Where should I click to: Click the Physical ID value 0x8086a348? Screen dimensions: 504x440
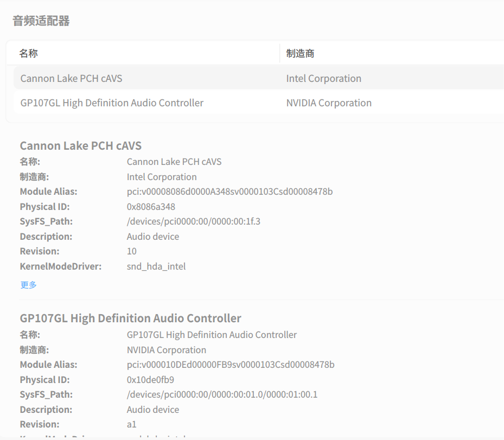pos(151,207)
